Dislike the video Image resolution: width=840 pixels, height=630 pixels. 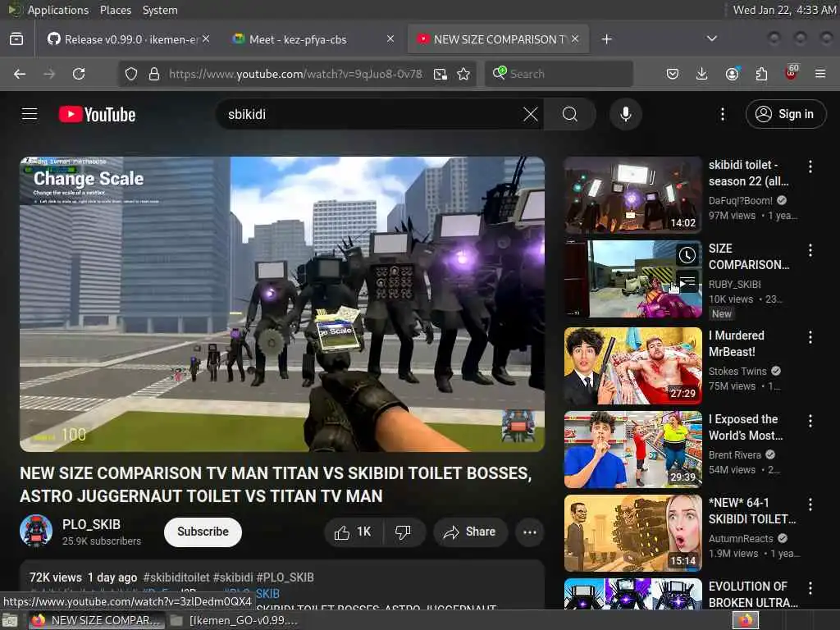point(404,532)
